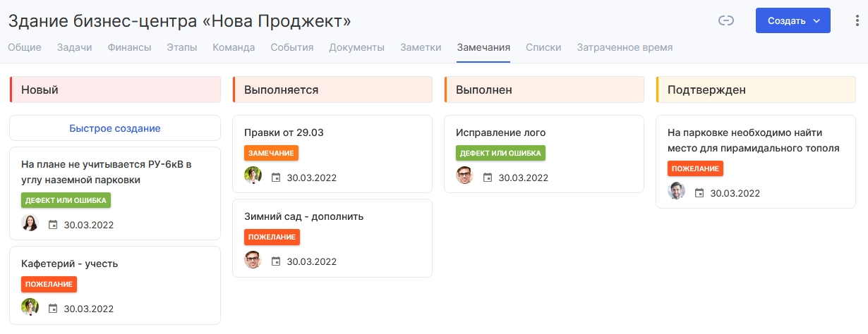The width and height of the screenshot is (868, 334).
Task: Open the Зимний сад - дополнить card
Action: point(332,238)
